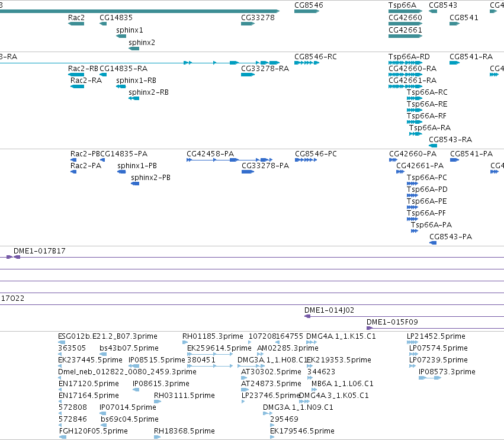Select EST FGH120F05.5prime
The height and width of the screenshot is (440, 504).
pos(63,437)
